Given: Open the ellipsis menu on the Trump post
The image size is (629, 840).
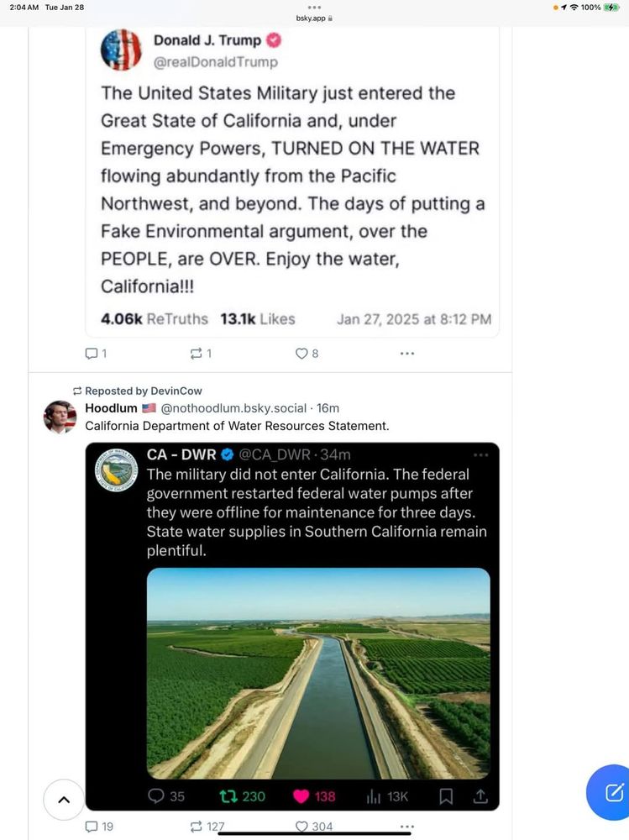Looking at the screenshot, I should tap(407, 353).
